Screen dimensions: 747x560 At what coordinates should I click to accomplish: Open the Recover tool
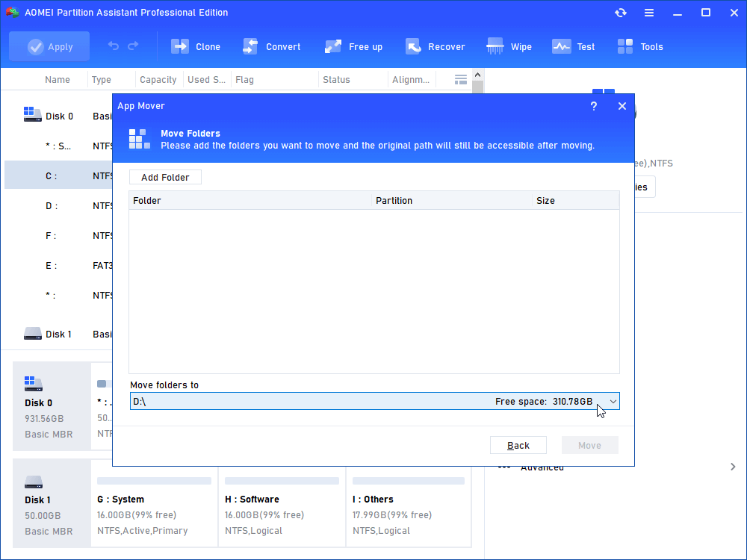point(435,46)
